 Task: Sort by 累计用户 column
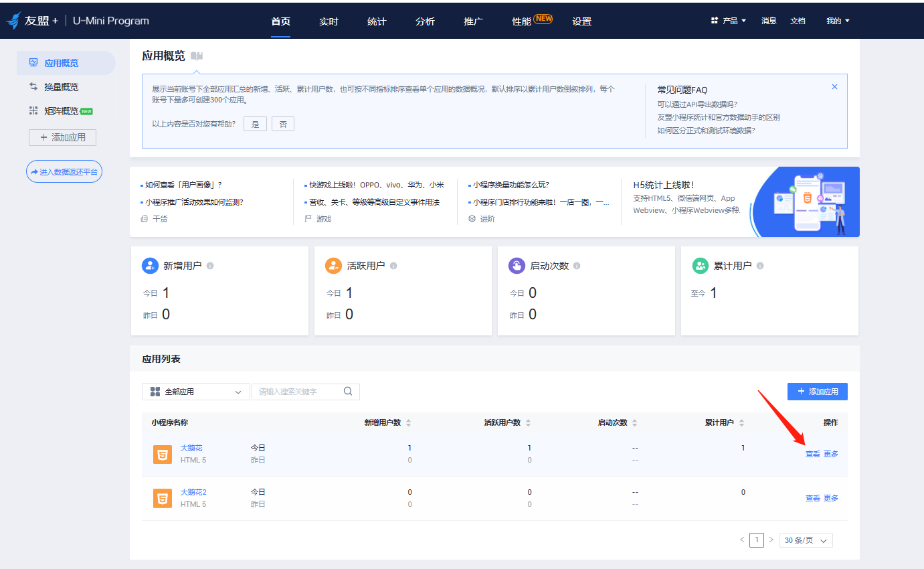pos(741,423)
